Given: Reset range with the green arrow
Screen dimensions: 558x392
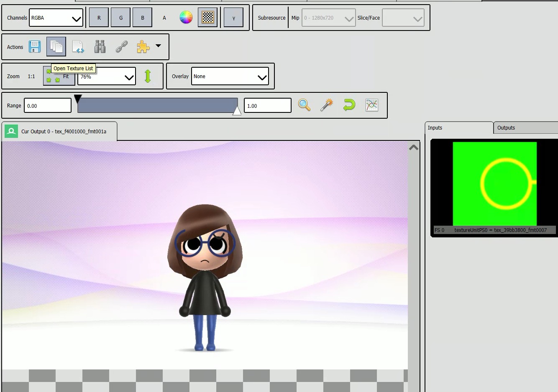Looking at the screenshot, I should [349, 105].
